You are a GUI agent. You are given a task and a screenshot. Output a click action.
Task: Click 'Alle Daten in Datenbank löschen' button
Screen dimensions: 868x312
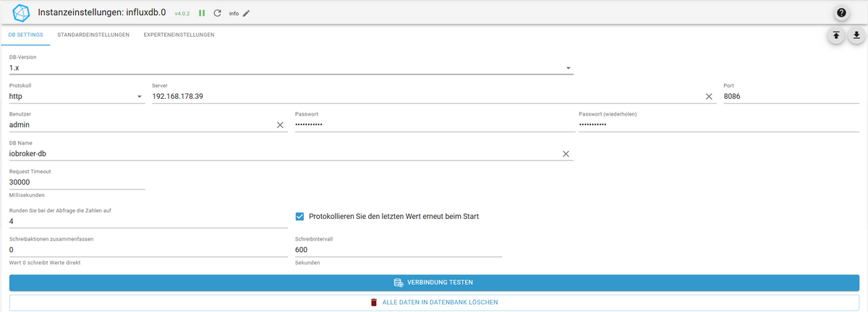tap(434, 302)
